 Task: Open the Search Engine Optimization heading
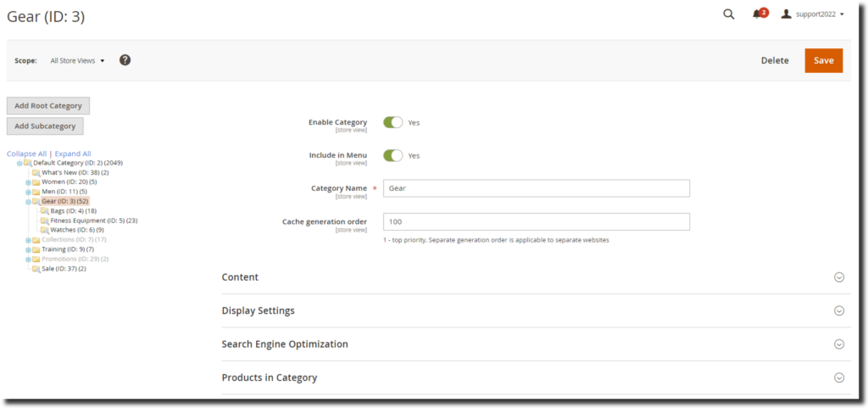pos(285,344)
